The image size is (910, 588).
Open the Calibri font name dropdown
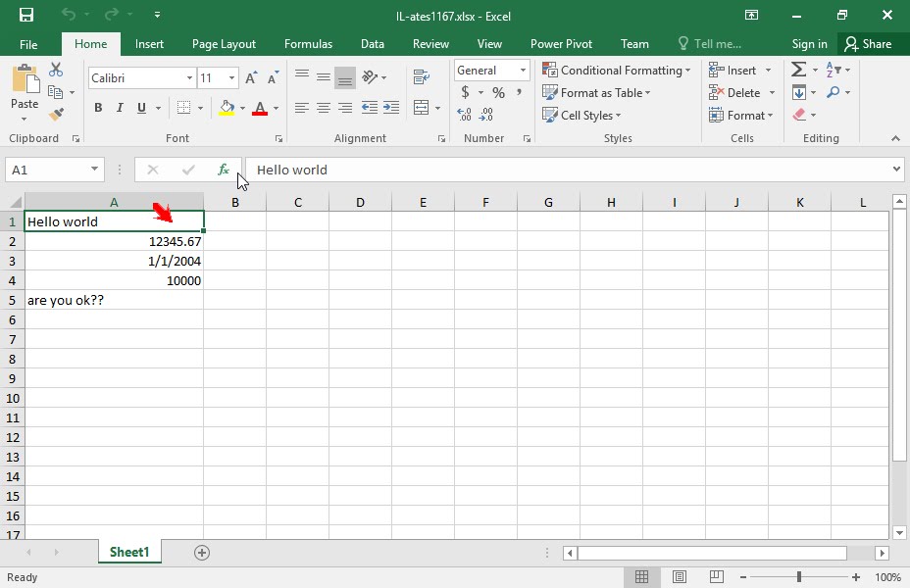(x=189, y=77)
